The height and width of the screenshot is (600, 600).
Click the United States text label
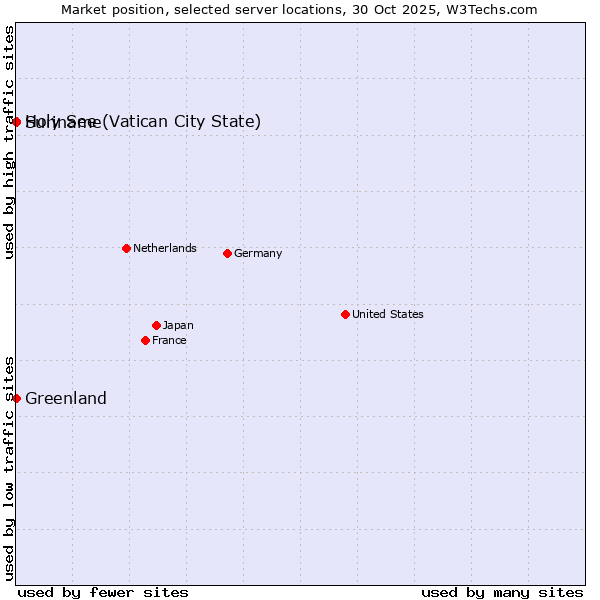tap(387, 314)
